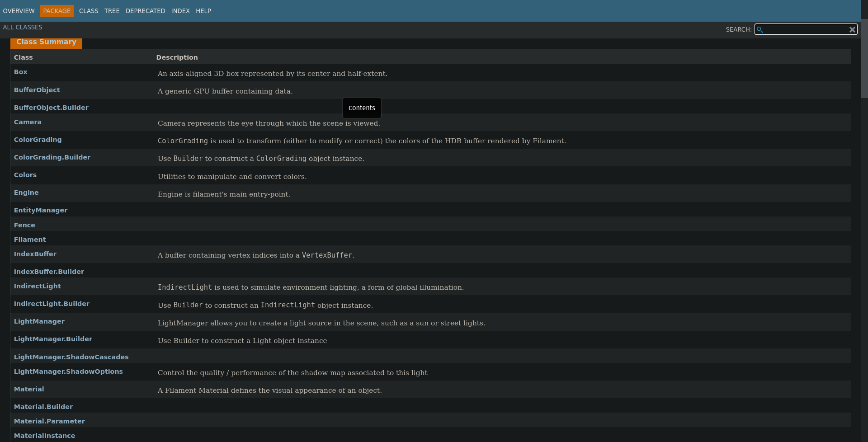The width and height of the screenshot is (868, 442).
Task: Open the BufferObject.Builder class link
Action: tap(51, 108)
